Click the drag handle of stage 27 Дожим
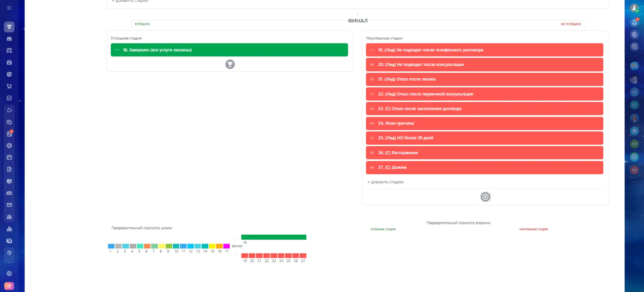Image resolution: width=644 pixels, height=292 pixels. (372, 168)
